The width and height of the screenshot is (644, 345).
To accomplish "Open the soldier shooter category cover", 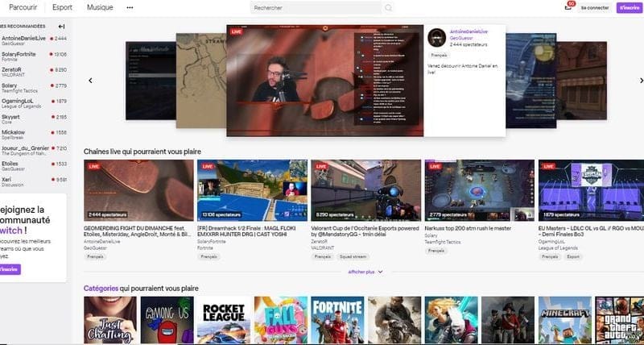I will tap(394, 320).
